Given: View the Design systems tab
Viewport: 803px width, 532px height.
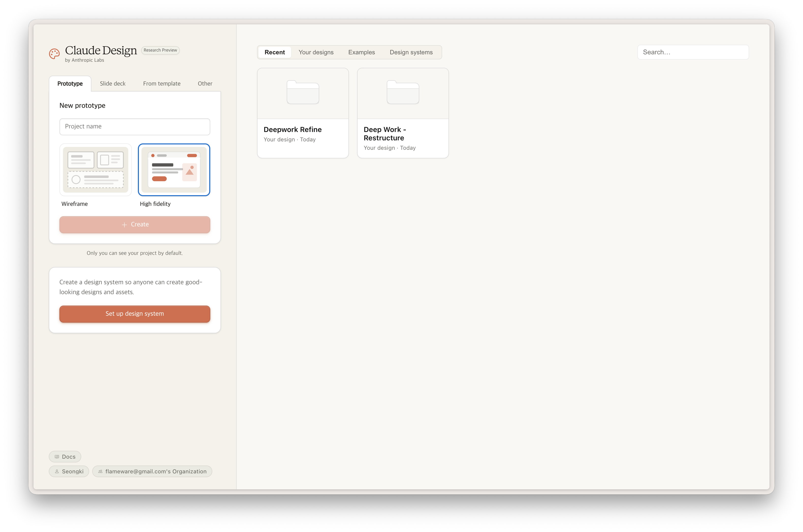Looking at the screenshot, I should pyautogui.click(x=411, y=52).
